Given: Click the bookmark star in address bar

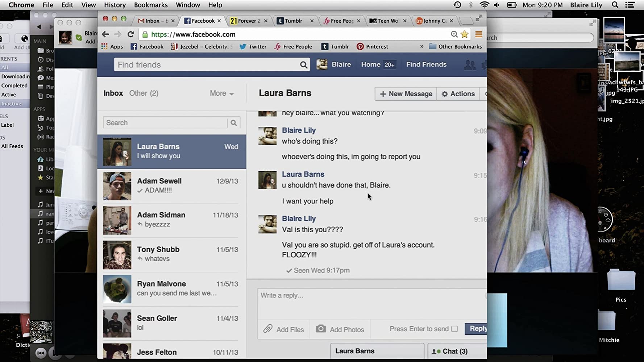Looking at the screenshot, I should 464,34.
